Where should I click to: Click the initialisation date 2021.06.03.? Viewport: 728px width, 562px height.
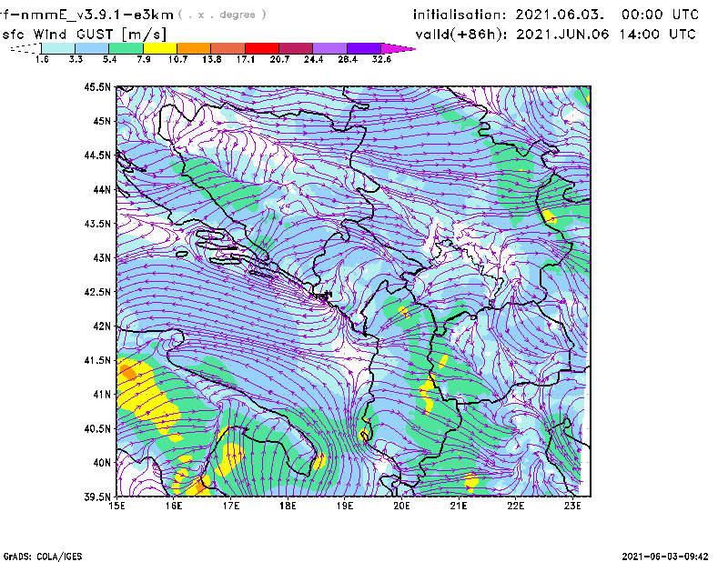tap(560, 15)
